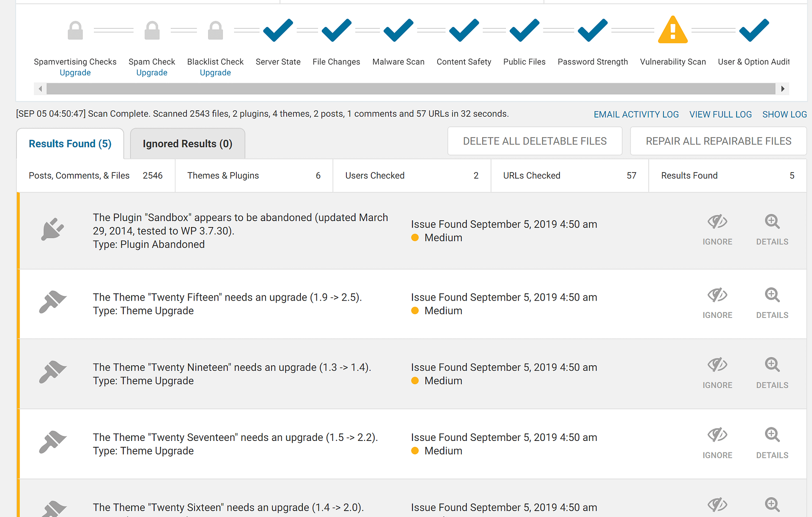Click Medium severity dot for Sandbox
This screenshot has width=812, height=517.
pyautogui.click(x=415, y=238)
